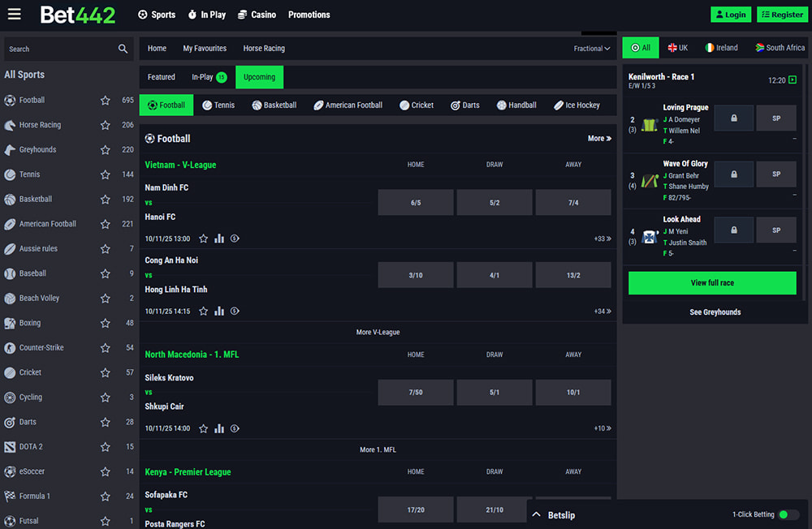
Task: Open the hamburger menu icon
Action: coord(14,14)
